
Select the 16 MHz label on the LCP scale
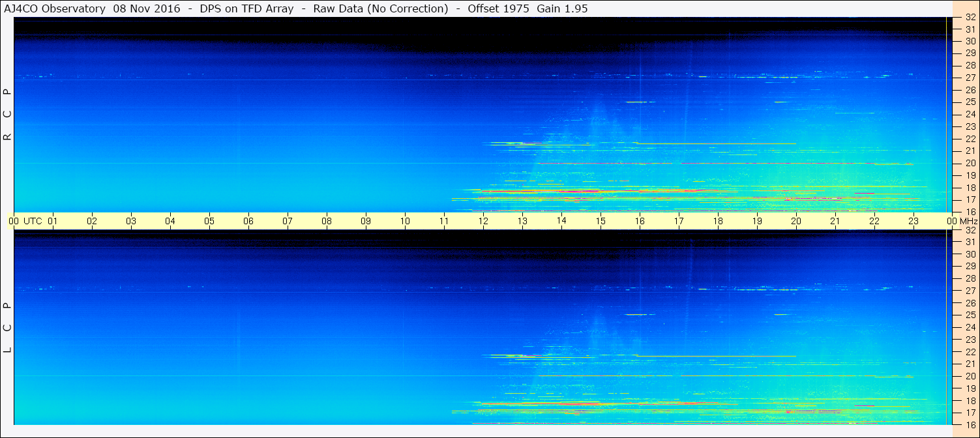pos(970,424)
